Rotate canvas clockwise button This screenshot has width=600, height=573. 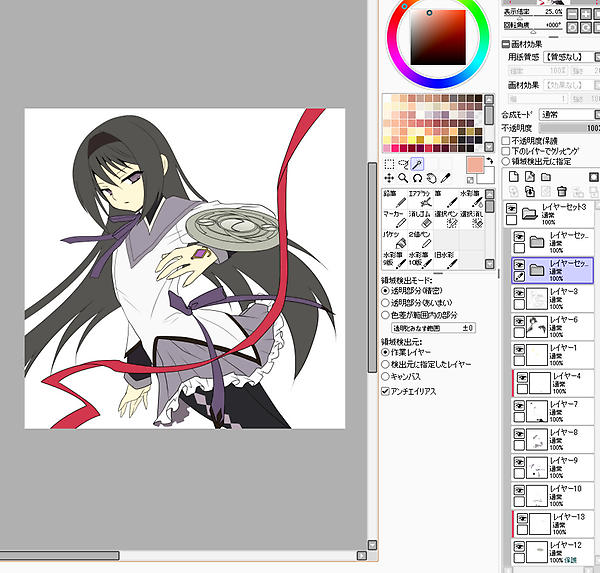(586, 28)
